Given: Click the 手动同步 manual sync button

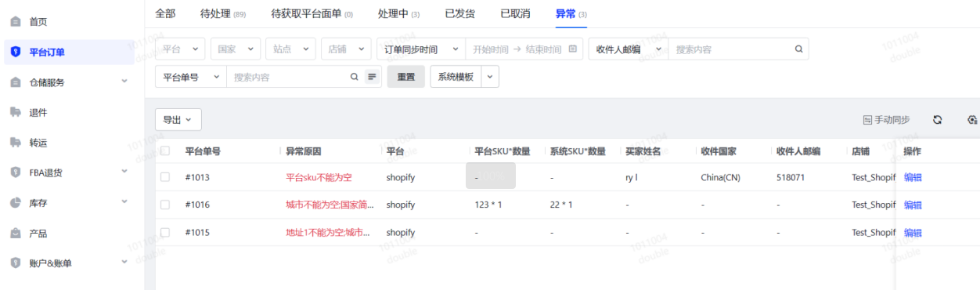Looking at the screenshot, I should pos(886,120).
